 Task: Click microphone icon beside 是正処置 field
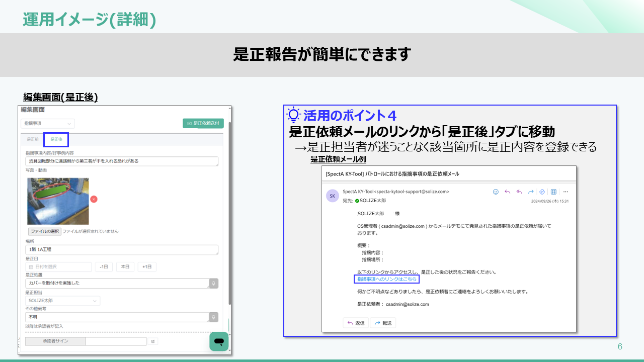[214, 283]
